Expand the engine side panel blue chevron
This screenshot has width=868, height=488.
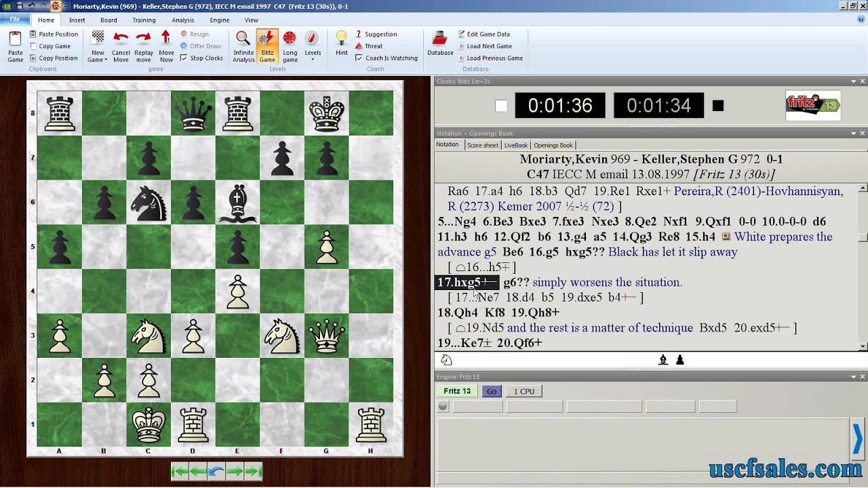coord(858,440)
